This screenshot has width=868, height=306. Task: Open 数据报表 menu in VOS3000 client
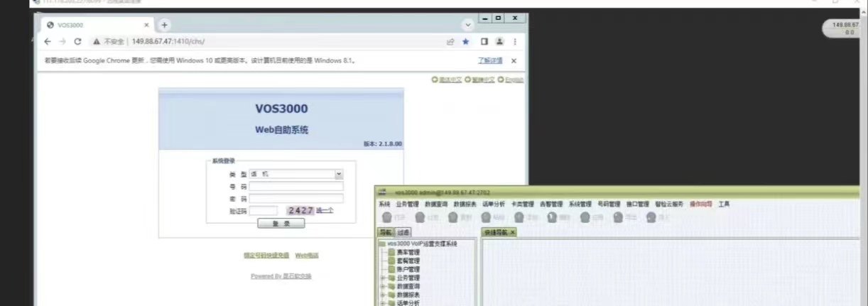(x=465, y=204)
